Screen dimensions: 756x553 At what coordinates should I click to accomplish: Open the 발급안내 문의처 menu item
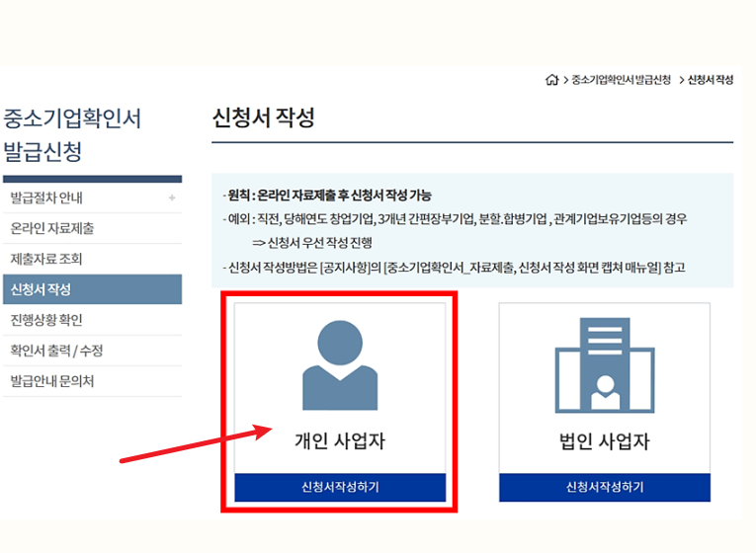92,381
